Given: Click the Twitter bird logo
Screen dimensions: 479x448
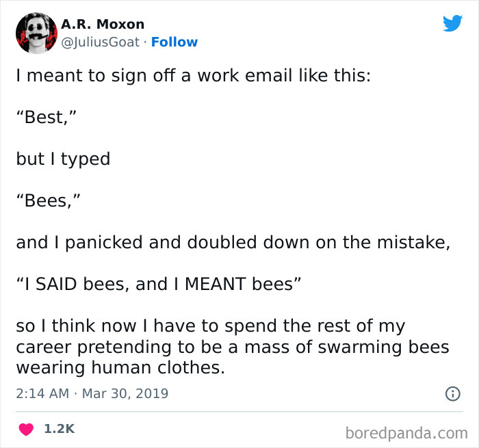Looking at the screenshot, I should (x=452, y=24).
